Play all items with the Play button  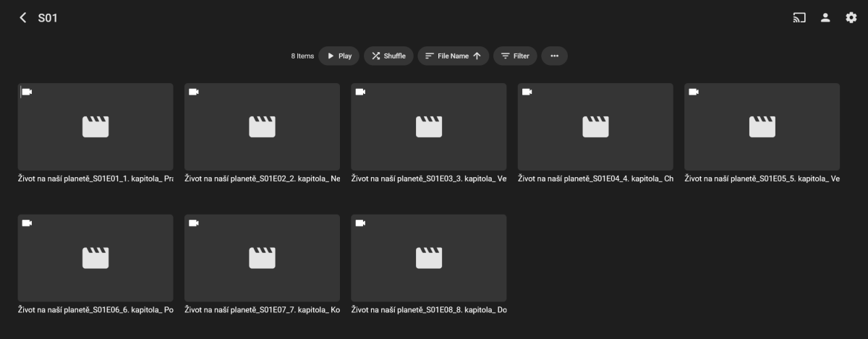tap(339, 56)
